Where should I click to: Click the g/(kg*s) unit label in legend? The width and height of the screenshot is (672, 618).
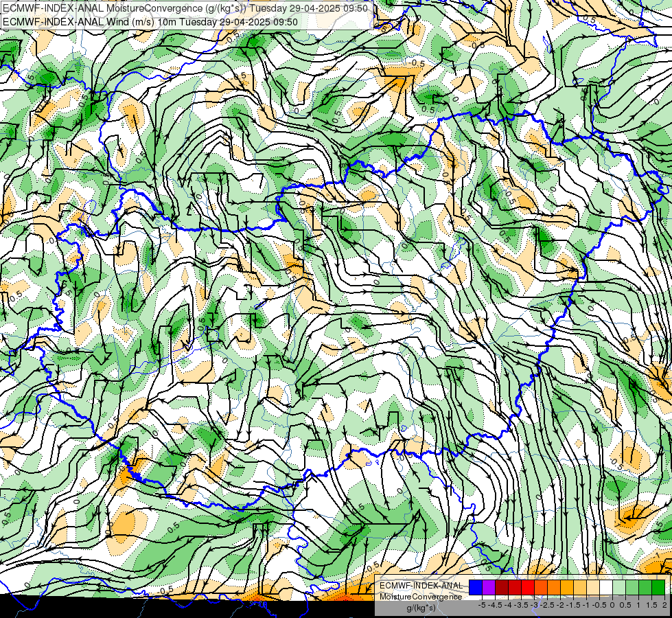(x=421, y=608)
